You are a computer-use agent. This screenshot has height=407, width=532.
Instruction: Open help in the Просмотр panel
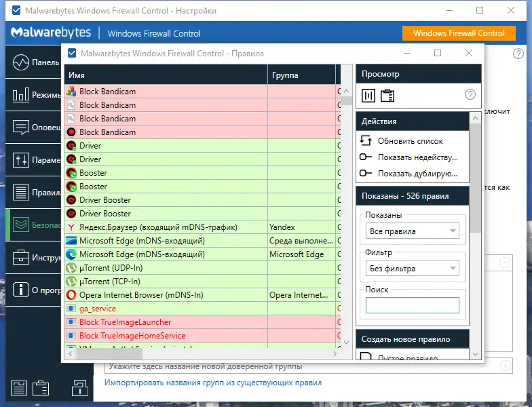pos(470,95)
